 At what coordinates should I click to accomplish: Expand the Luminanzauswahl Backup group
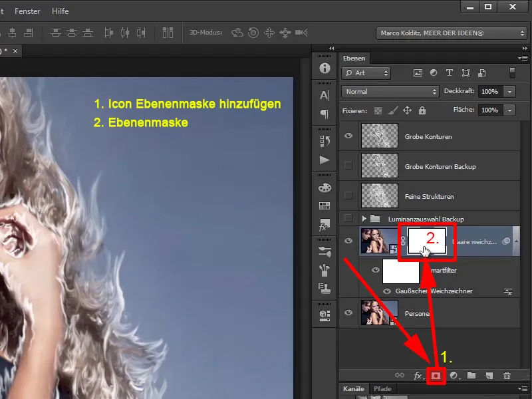(x=364, y=219)
